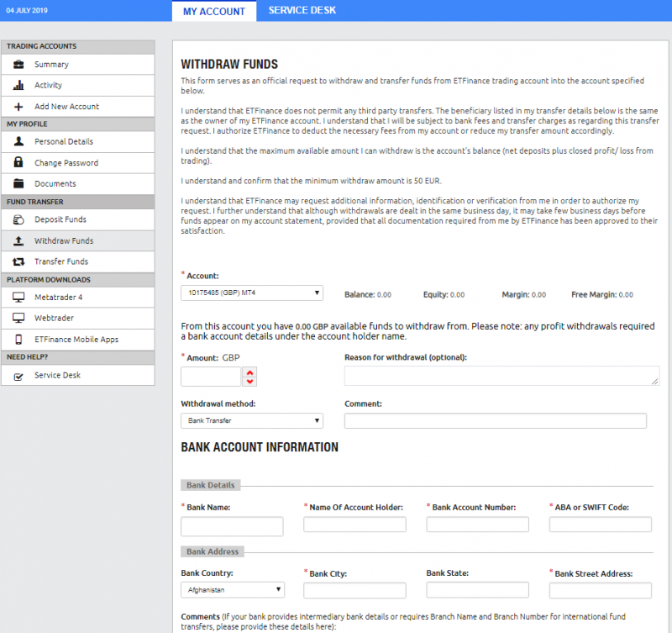Image resolution: width=672 pixels, height=633 pixels.
Task: Click the Bank State input field
Action: pyautogui.click(x=477, y=589)
